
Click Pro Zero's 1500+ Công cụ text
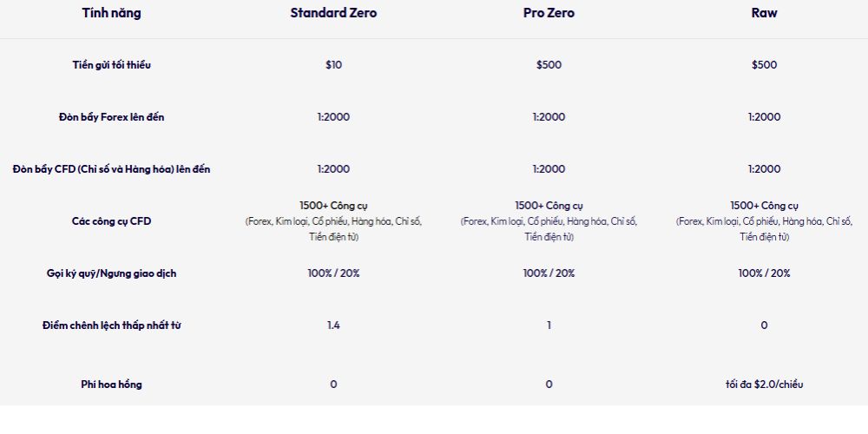click(x=549, y=206)
